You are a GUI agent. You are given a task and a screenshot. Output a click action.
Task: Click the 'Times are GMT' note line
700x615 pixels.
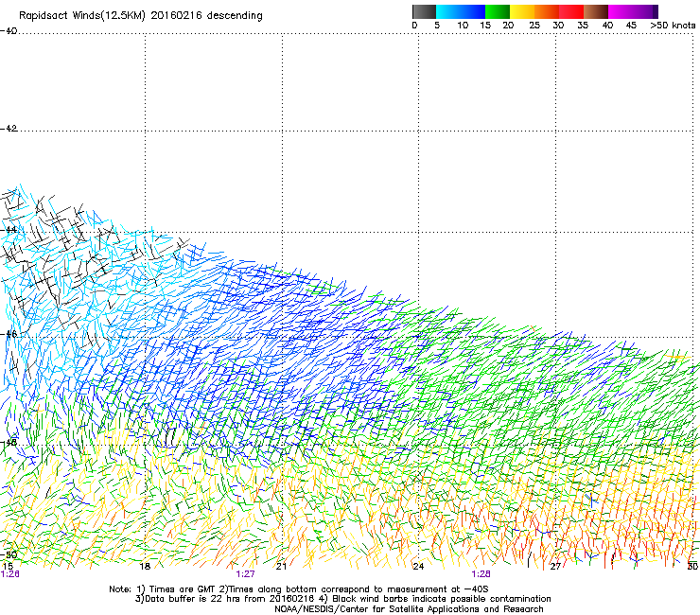tap(298, 589)
